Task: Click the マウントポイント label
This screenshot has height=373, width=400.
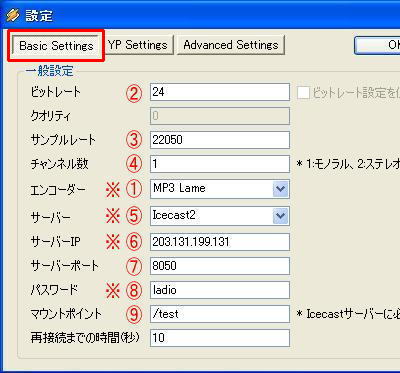Action: tap(66, 314)
